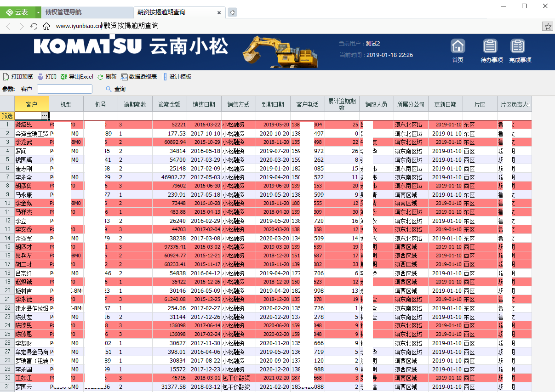The width and height of the screenshot is (555, 392).
Task: Click the KOMATSU 云南小松 logo
Action: pos(131,46)
